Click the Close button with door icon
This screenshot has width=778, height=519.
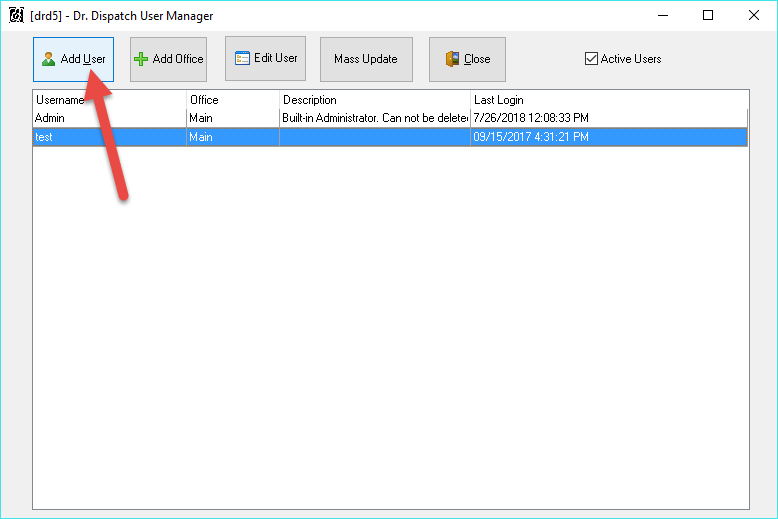click(x=467, y=59)
